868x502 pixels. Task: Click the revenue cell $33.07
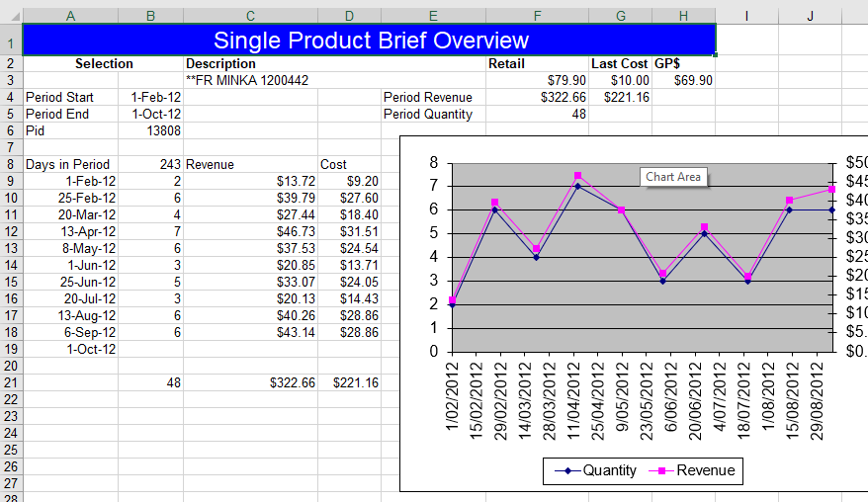tap(251, 283)
